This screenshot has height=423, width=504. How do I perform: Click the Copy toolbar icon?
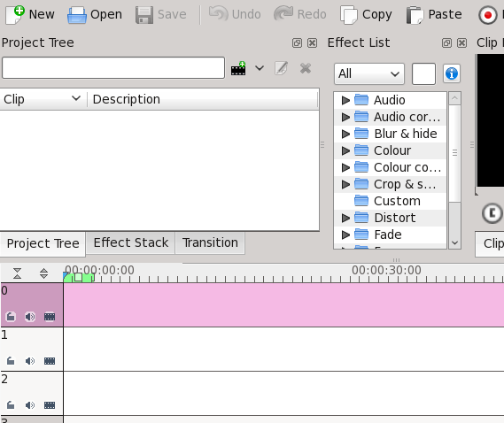coord(349,15)
